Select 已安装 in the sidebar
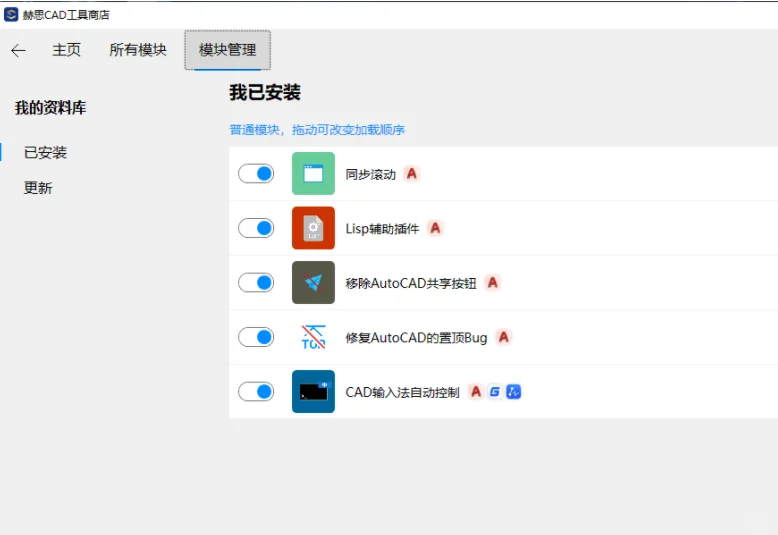The width and height of the screenshot is (778, 535). coord(45,153)
